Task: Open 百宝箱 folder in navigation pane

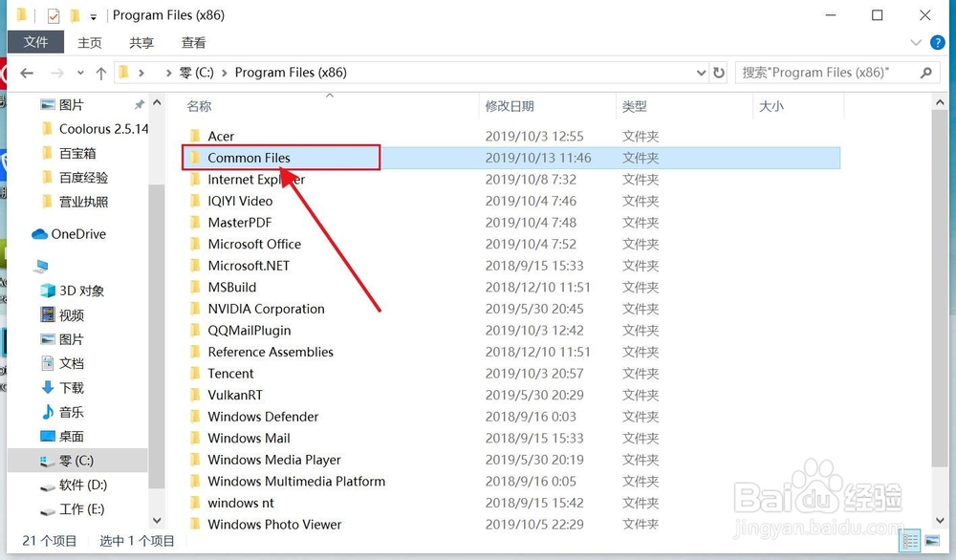Action: pos(77,154)
